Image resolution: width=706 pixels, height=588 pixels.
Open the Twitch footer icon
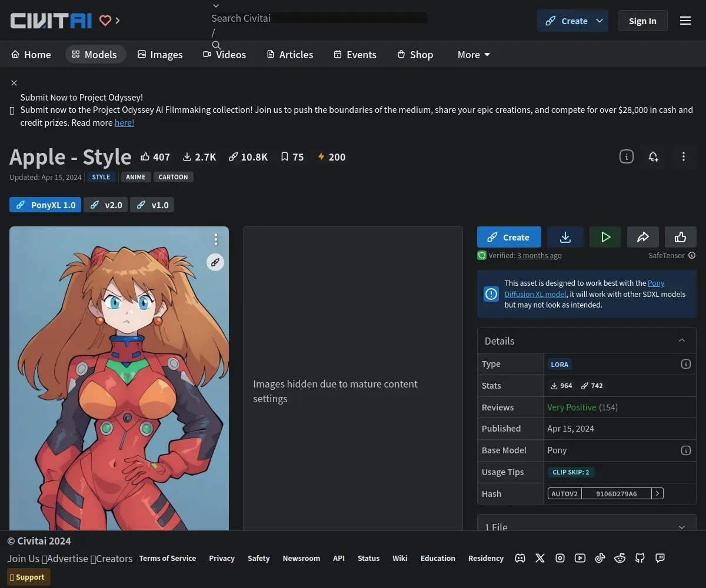[x=660, y=558]
